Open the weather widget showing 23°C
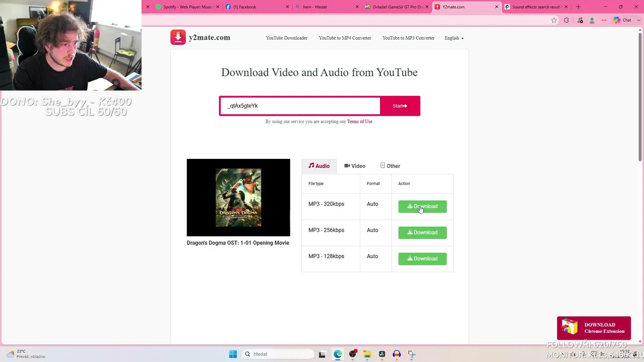 [x=25, y=354]
